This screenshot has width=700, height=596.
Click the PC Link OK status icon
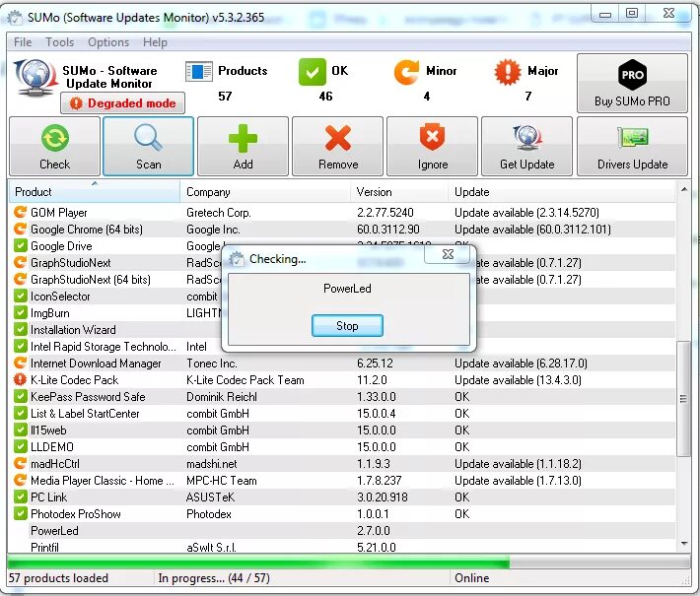pos(20,497)
